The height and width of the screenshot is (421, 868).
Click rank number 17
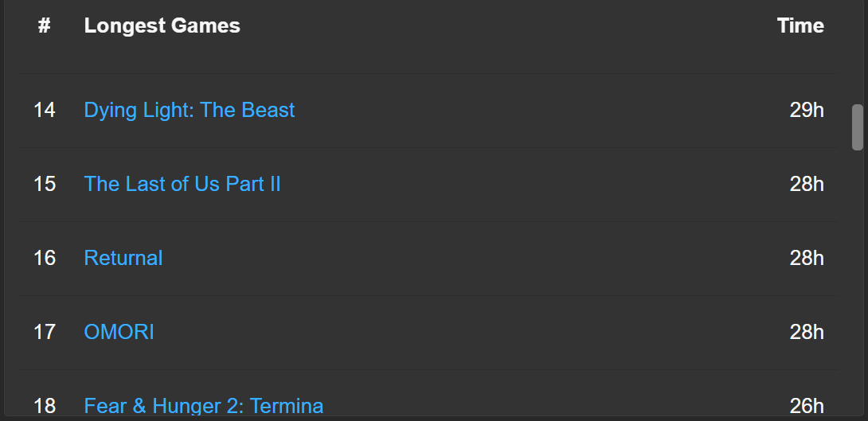pos(45,332)
